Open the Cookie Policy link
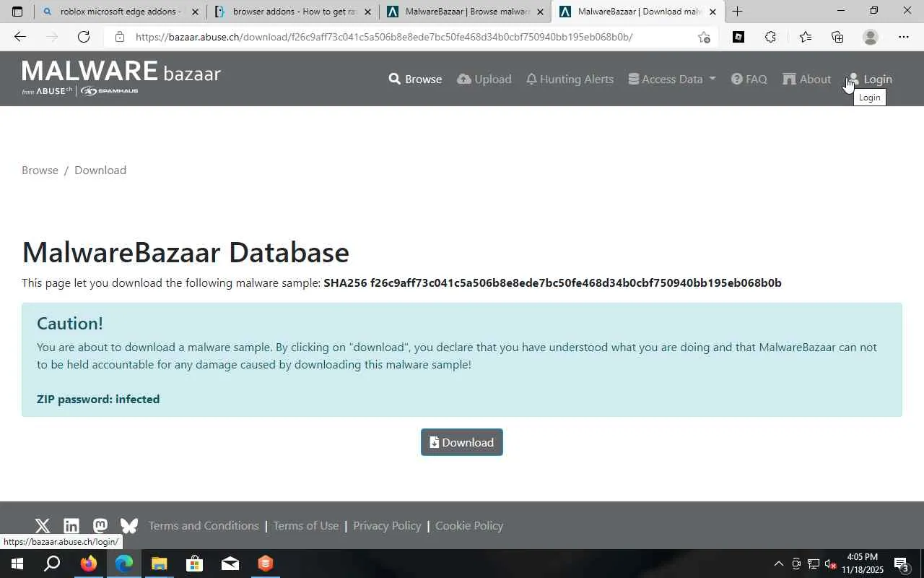The image size is (924, 578). coord(469,525)
